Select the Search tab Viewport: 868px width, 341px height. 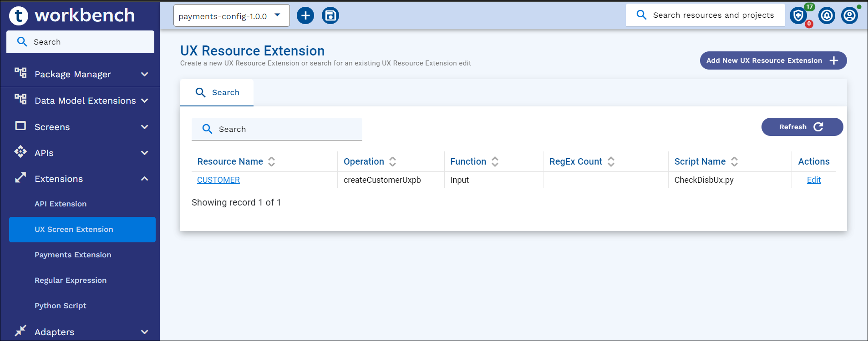(x=217, y=92)
